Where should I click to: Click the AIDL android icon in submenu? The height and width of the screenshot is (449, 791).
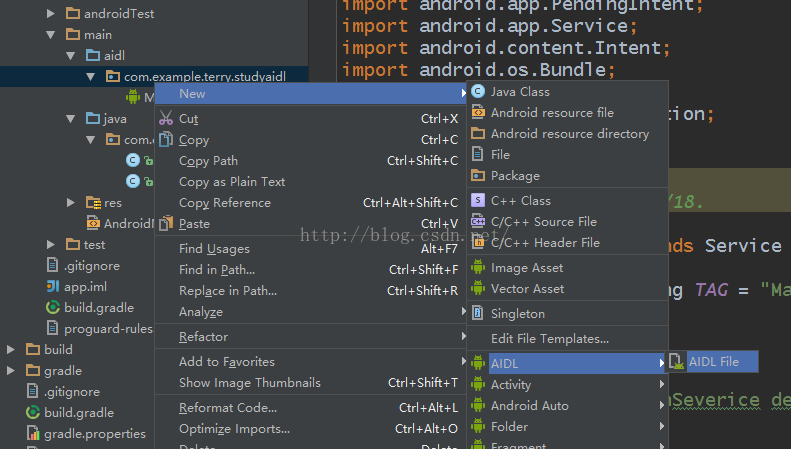(x=478, y=362)
